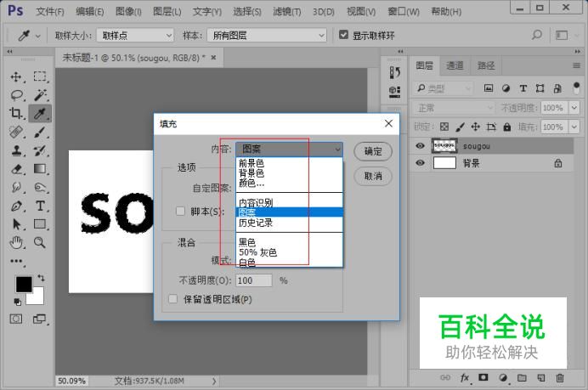Choose 历史记录 from the content list
Viewport: 588px width, 390px height.
tap(289, 223)
